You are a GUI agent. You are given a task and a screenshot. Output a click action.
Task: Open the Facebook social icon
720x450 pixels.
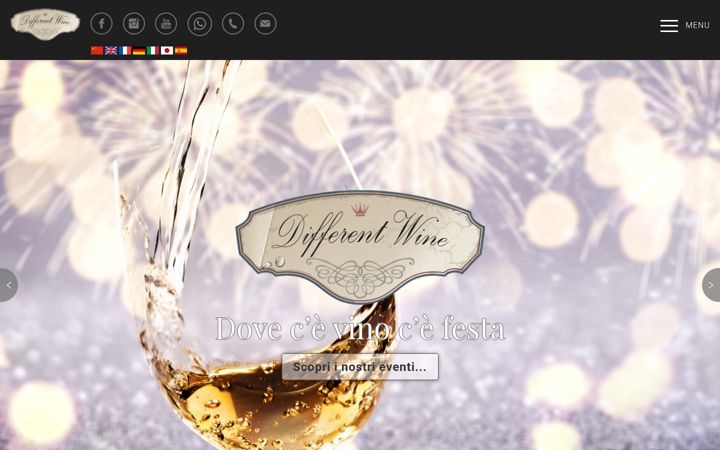click(101, 24)
